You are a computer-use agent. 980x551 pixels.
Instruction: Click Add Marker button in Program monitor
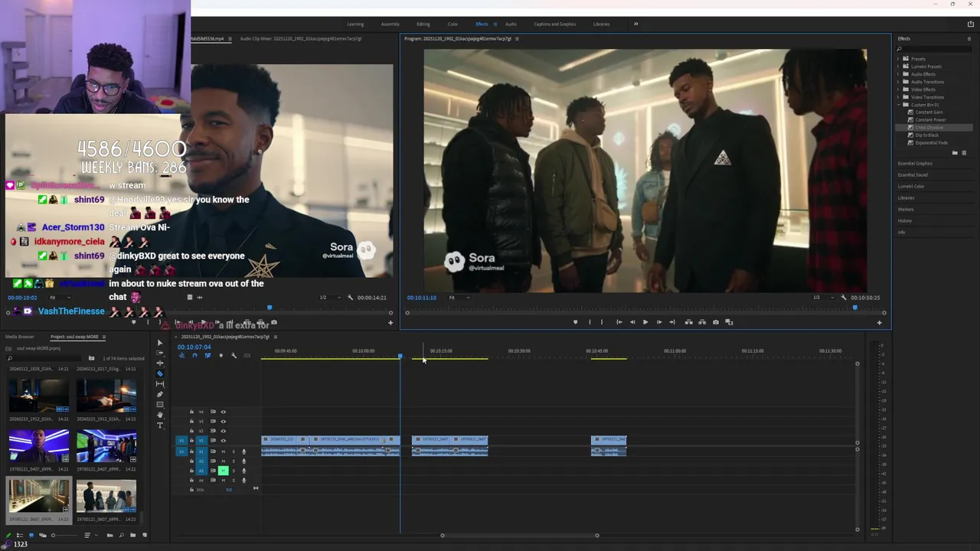click(576, 322)
